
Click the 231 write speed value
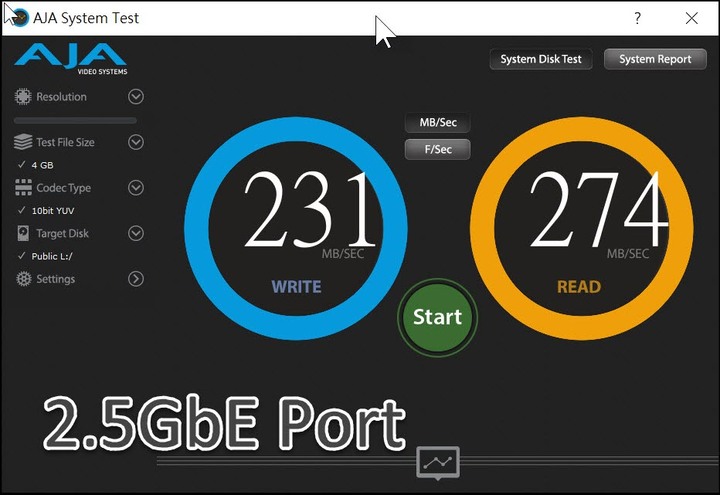click(311, 209)
